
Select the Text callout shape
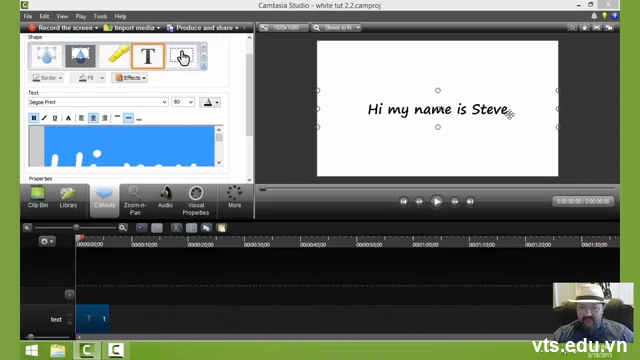[148, 56]
